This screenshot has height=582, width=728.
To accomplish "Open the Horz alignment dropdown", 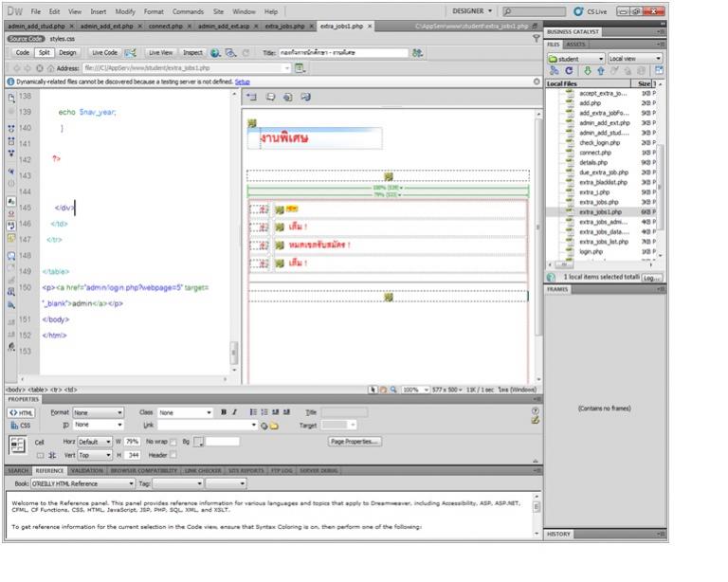I will pos(95,442).
